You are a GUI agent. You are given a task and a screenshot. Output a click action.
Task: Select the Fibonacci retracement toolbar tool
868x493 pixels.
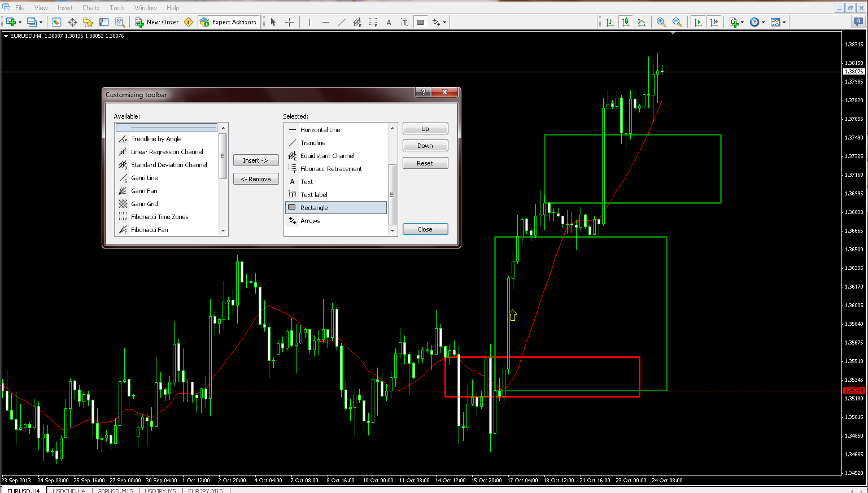coord(373,22)
